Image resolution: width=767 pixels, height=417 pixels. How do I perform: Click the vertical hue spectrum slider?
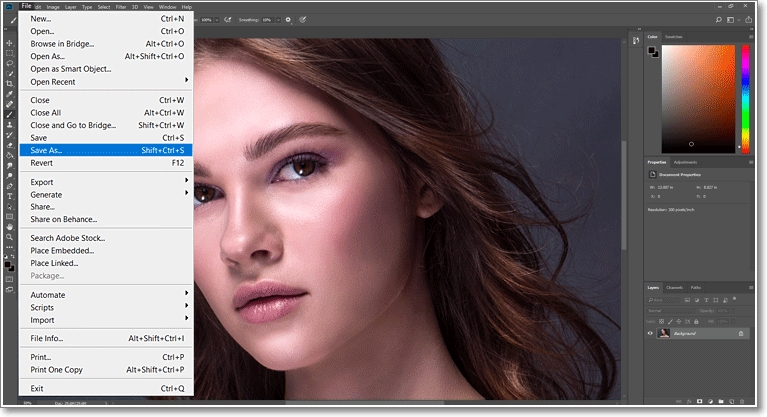(745, 99)
